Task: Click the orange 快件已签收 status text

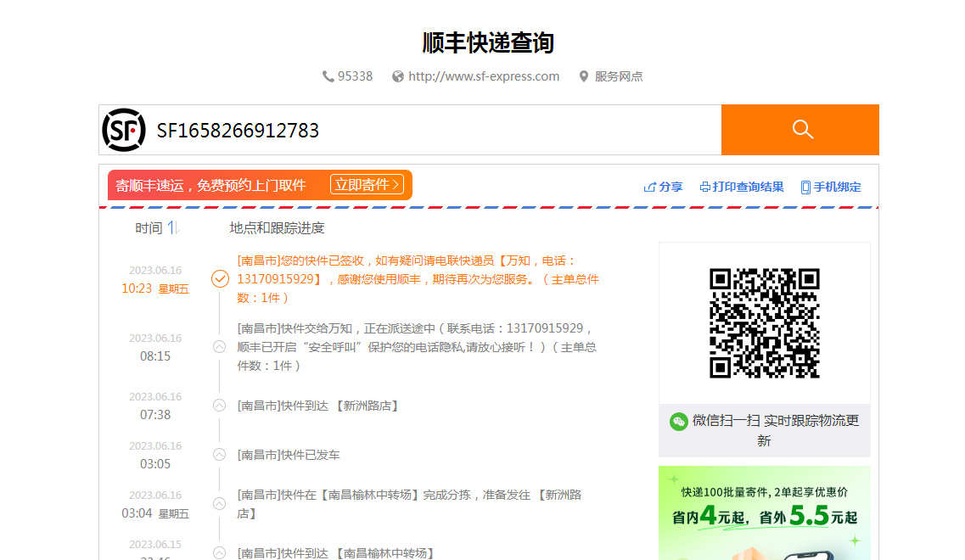Action: [418, 279]
